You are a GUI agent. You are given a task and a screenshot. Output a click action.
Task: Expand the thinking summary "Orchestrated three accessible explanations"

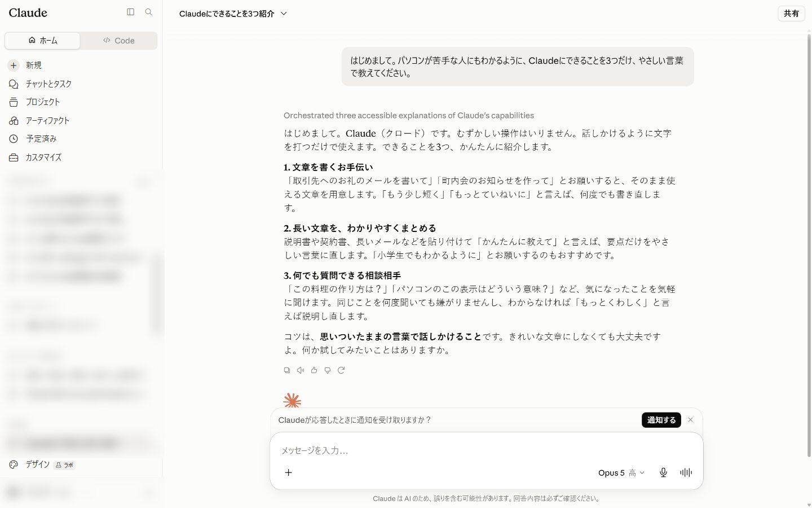tap(409, 115)
